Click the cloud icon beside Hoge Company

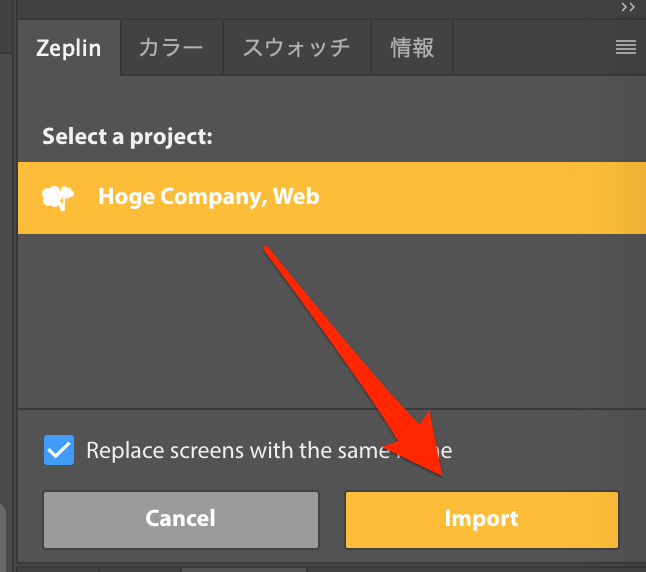[x=59, y=197]
